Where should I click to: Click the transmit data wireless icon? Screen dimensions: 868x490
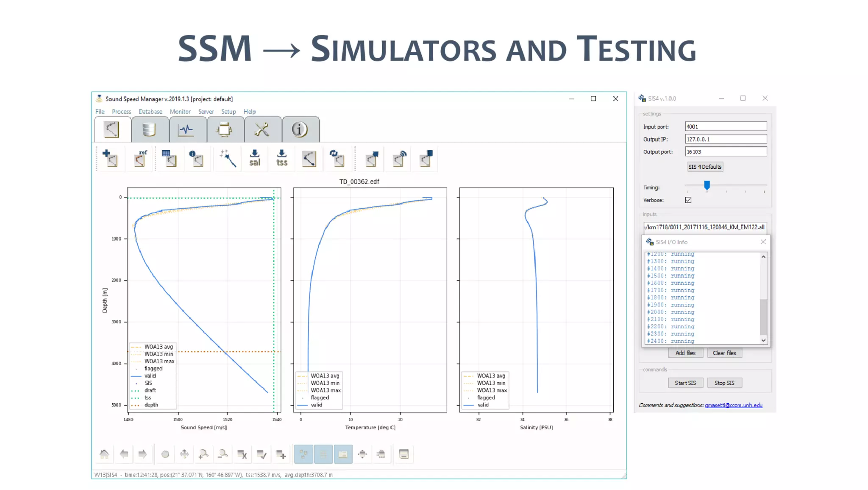coord(399,159)
